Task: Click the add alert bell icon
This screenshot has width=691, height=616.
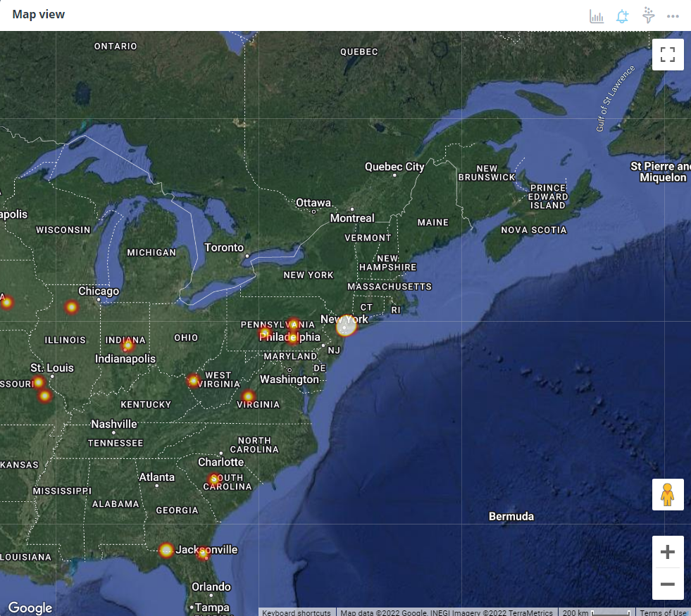Action: [x=622, y=16]
